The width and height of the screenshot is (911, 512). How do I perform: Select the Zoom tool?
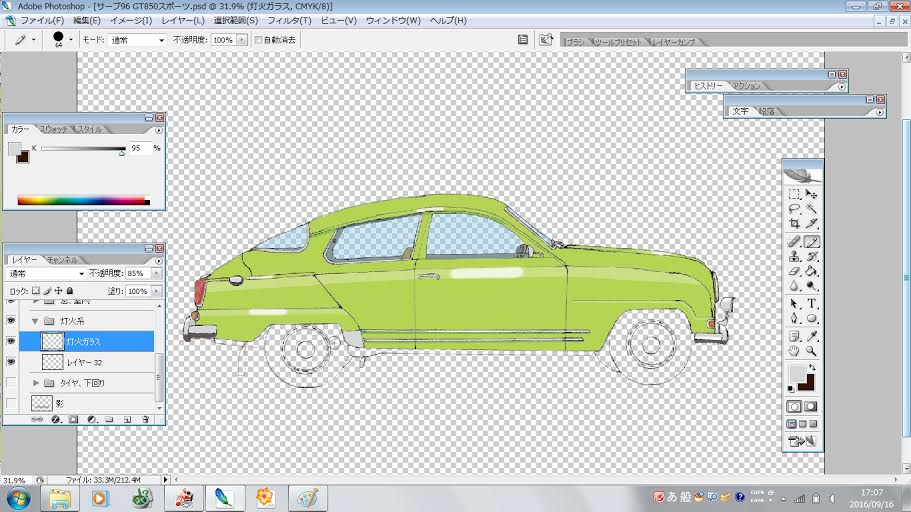click(x=811, y=351)
